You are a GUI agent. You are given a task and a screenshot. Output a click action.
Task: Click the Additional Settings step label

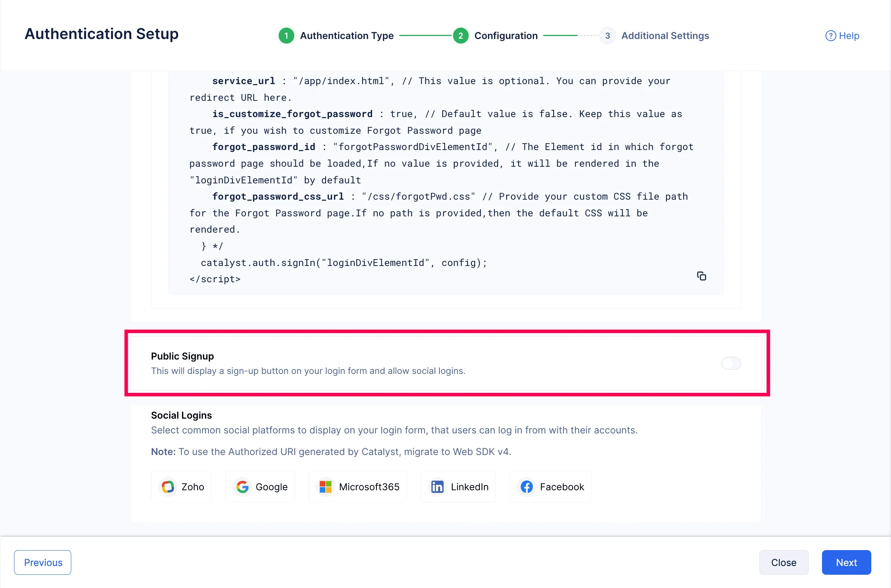pyautogui.click(x=665, y=36)
